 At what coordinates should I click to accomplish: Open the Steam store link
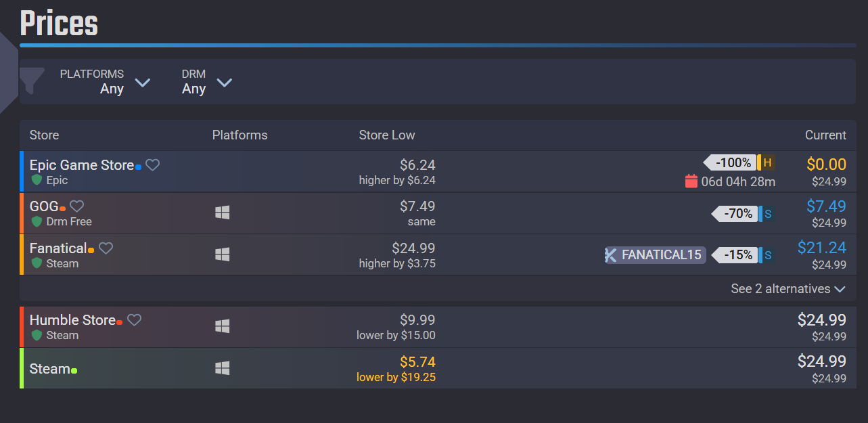pyautogui.click(x=50, y=369)
